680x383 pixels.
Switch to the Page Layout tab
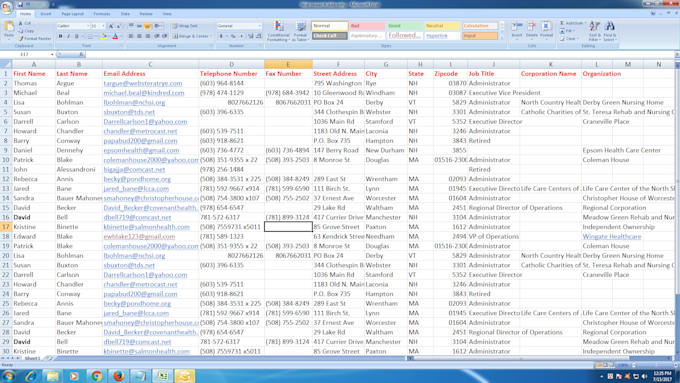coord(72,14)
